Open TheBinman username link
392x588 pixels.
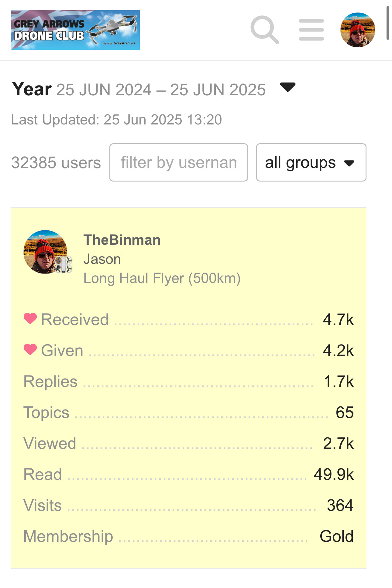(122, 240)
